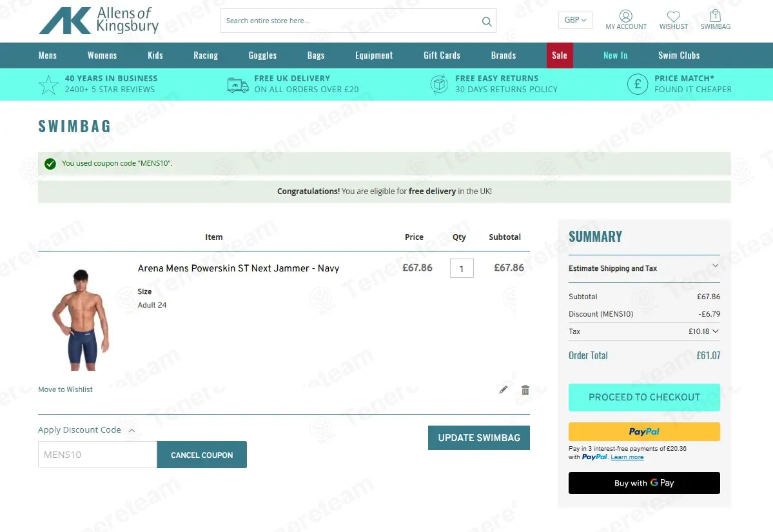773x532 pixels.
Task: Open the Kids menu
Action: [x=155, y=55]
